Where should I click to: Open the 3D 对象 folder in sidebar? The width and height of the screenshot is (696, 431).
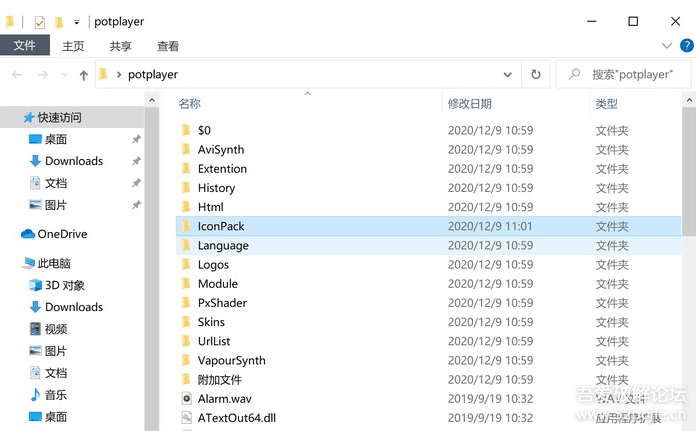(64, 285)
